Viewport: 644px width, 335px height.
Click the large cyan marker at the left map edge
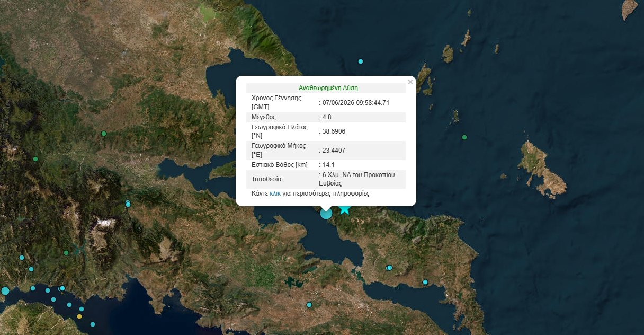coord(5,290)
